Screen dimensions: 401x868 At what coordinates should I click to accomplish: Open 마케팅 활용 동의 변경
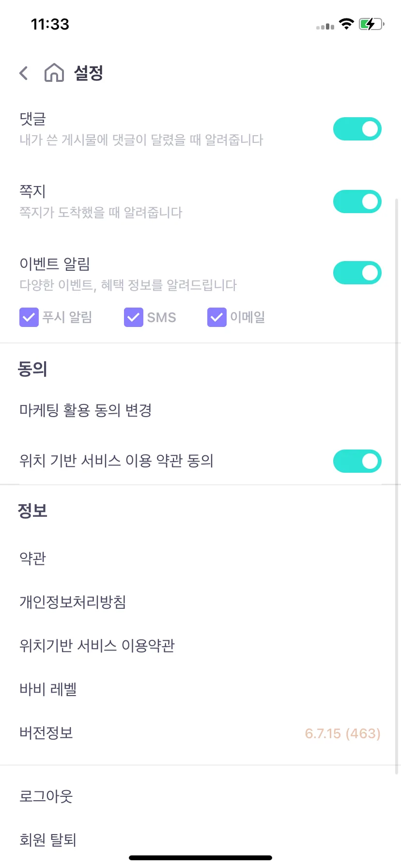(200, 410)
